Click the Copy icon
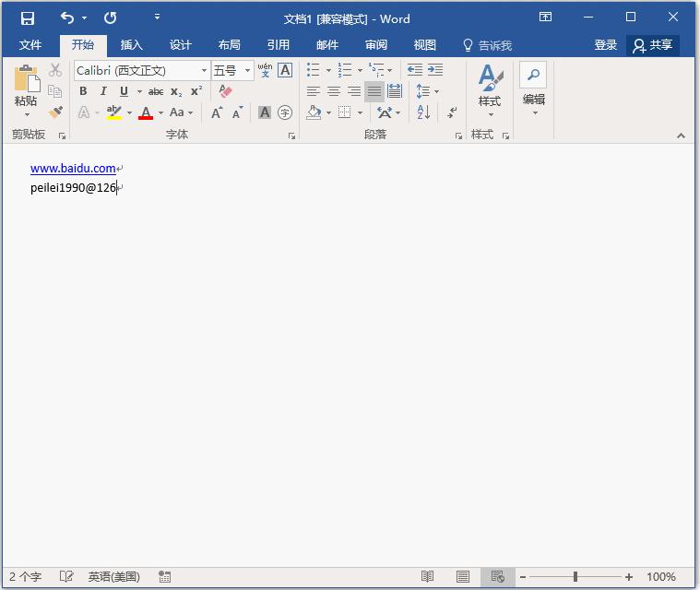 pos(55,91)
